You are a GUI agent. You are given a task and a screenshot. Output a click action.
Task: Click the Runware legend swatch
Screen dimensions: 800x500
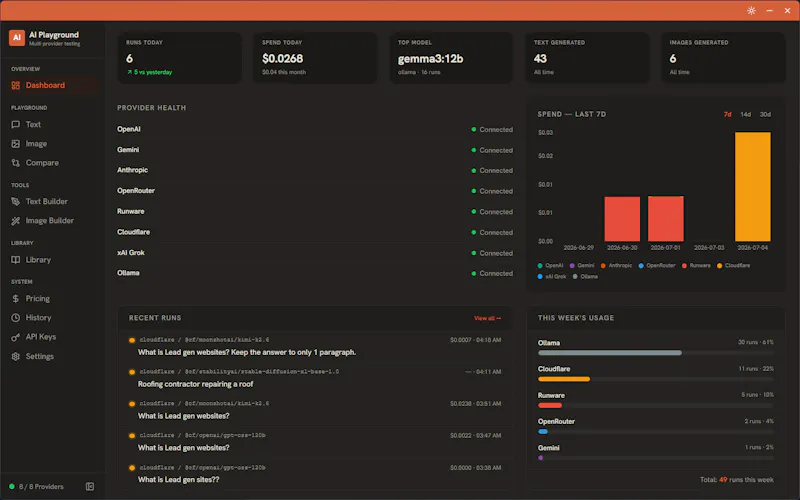tap(684, 266)
